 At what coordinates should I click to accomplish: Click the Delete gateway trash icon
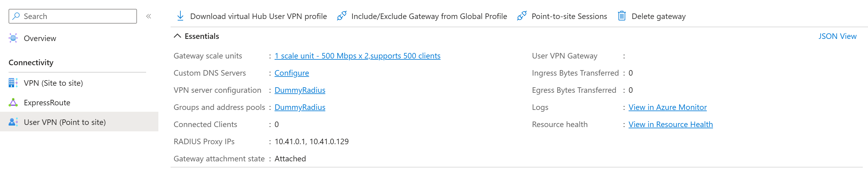(622, 16)
